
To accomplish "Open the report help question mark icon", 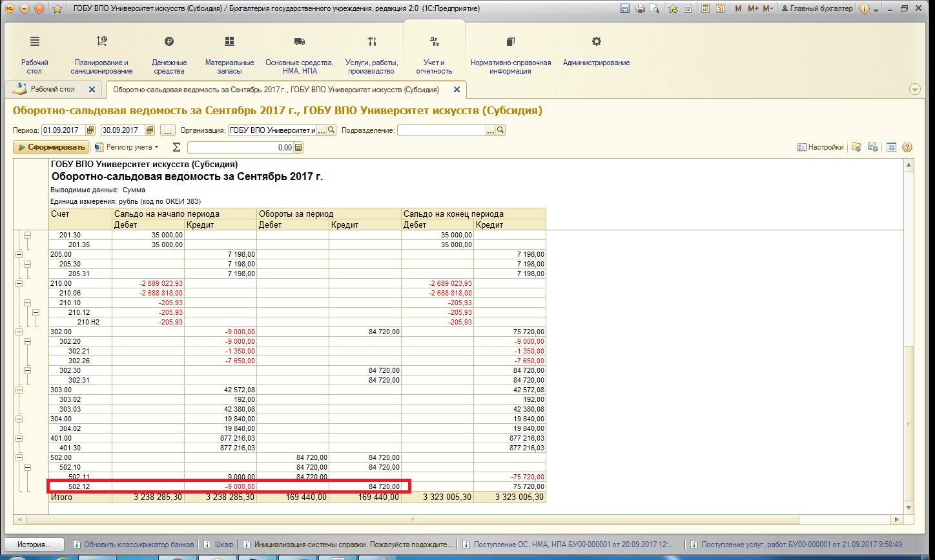I will click(907, 147).
